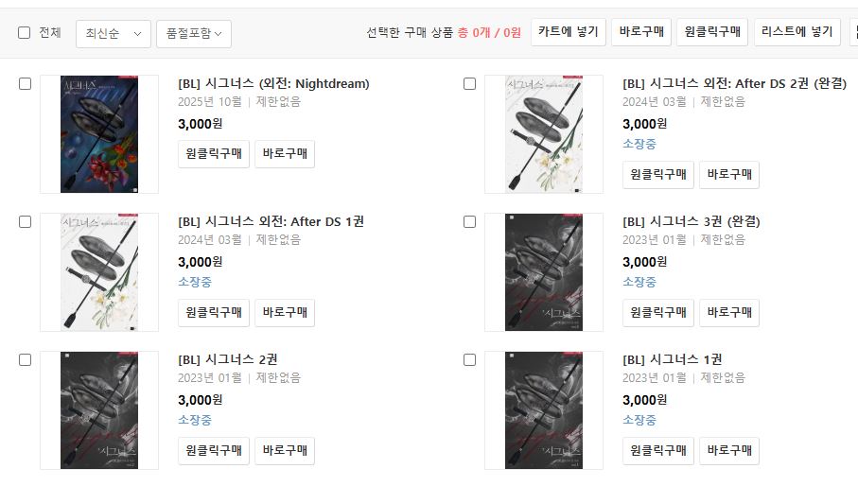Click 원클릭구매 for 시그너스 외전 Nightdream

(x=214, y=154)
